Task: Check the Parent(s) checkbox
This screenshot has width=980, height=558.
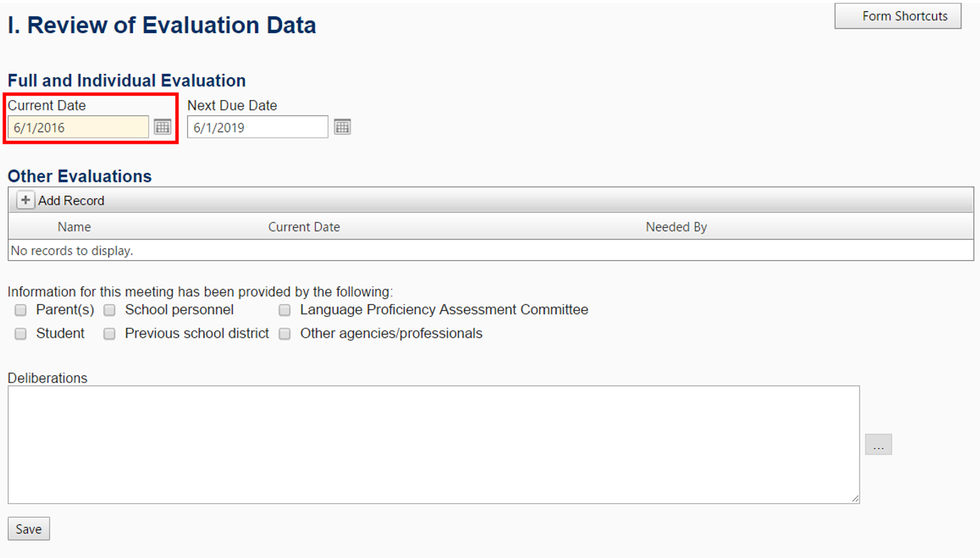Action: (x=20, y=310)
